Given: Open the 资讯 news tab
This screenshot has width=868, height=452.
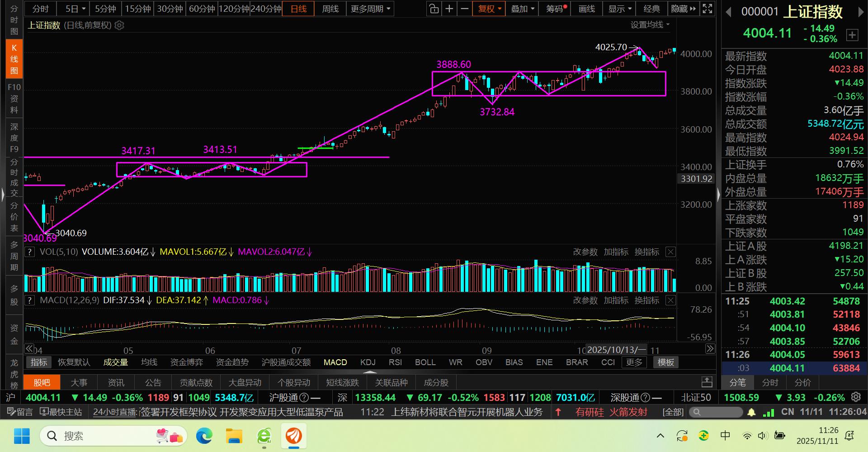Looking at the screenshot, I should click(116, 382).
